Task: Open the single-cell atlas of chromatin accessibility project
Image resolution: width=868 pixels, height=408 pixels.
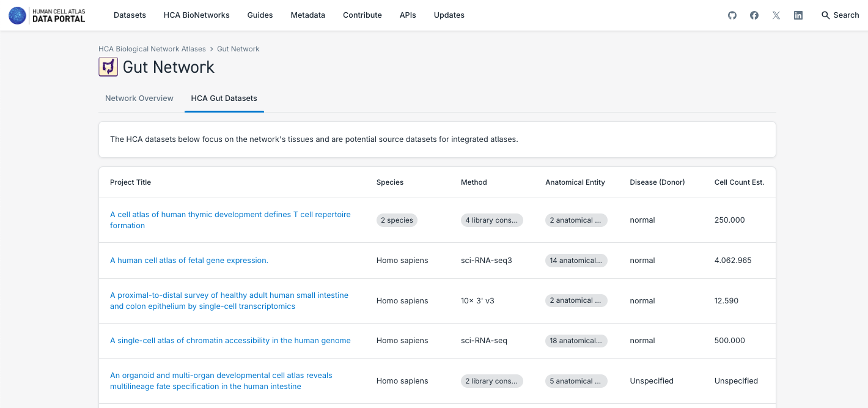Action: 230,341
